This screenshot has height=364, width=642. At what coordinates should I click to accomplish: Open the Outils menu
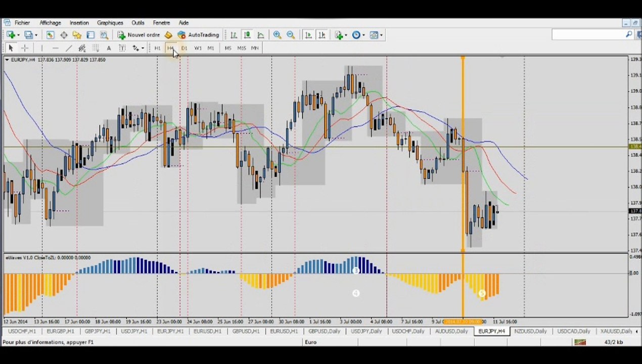(x=137, y=23)
